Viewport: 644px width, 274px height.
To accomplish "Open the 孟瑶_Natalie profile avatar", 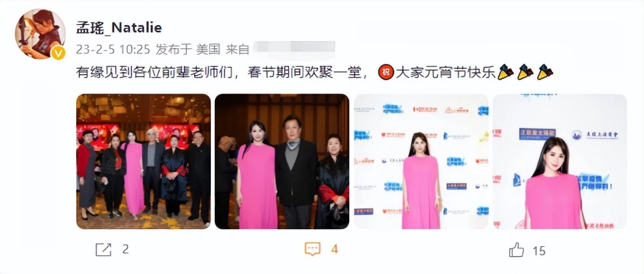I will (x=40, y=34).
